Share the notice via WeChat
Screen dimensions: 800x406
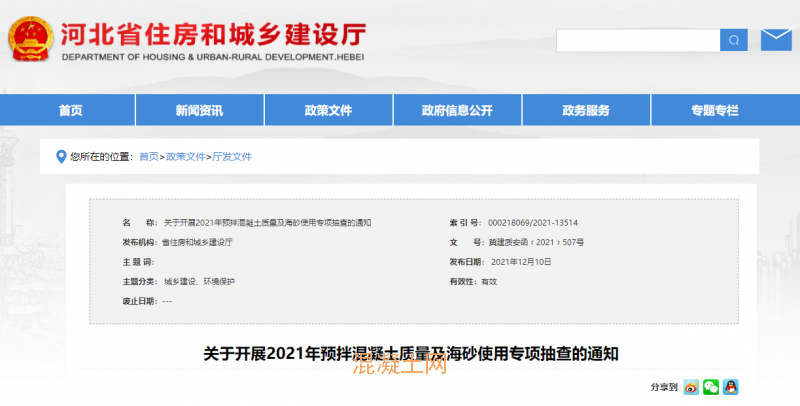pos(710,387)
